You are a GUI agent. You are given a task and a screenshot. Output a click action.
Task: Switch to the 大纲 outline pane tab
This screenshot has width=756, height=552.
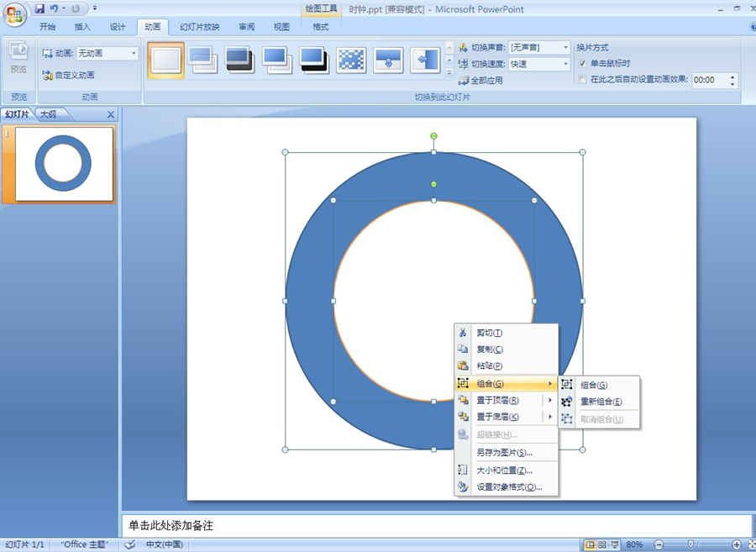pos(48,114)
